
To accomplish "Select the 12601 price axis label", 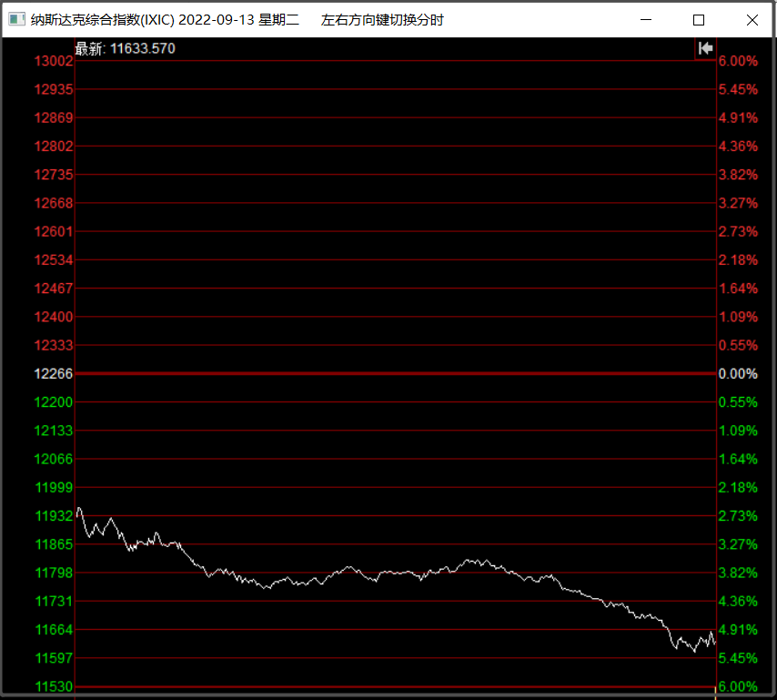I will (54, 231).
